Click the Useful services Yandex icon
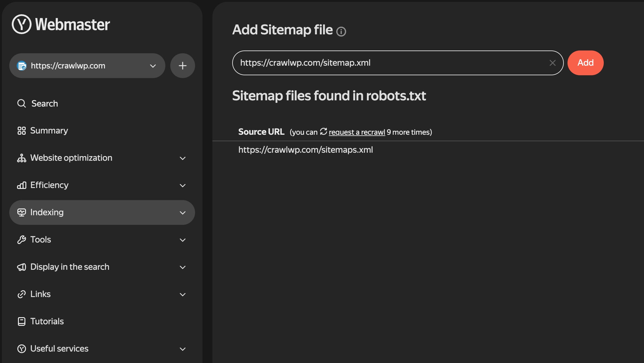 tap(22, 349)
